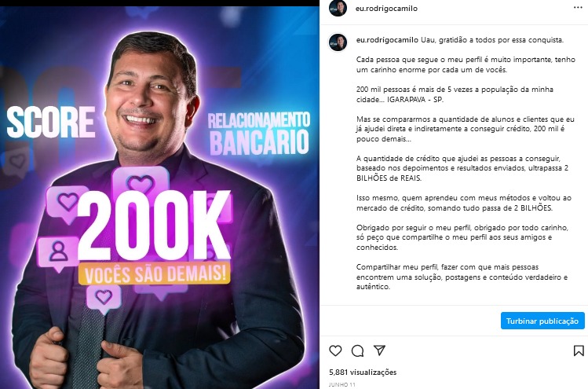This screenshot has width=588, height=389.
Task: Click the large 200K text on image
Action: pyautogui.click(x=154, y=226)
